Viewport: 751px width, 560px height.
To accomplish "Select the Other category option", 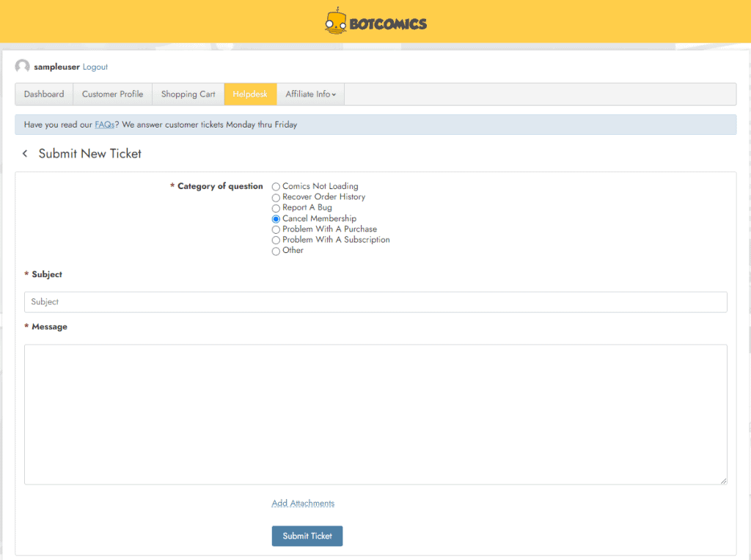I will [276, 251].
